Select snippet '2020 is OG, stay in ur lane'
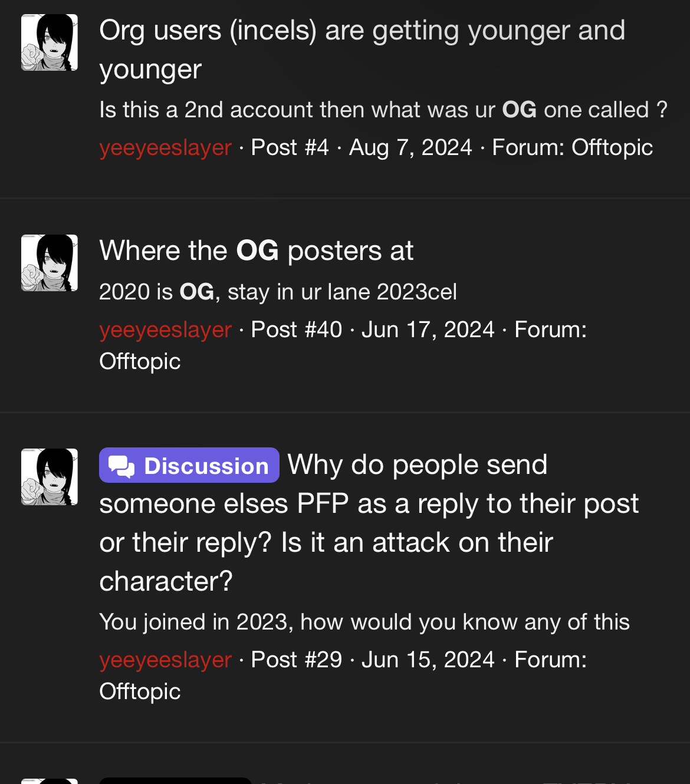Screen dimensions: 690x784 (278, 292)
